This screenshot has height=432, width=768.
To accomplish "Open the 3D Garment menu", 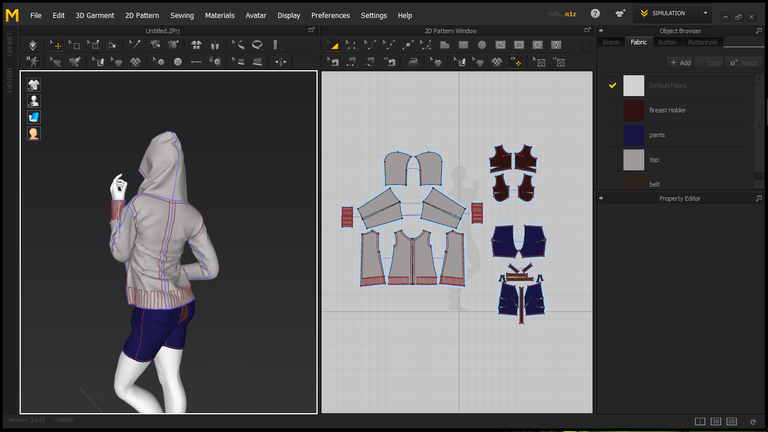I will 95,15.
